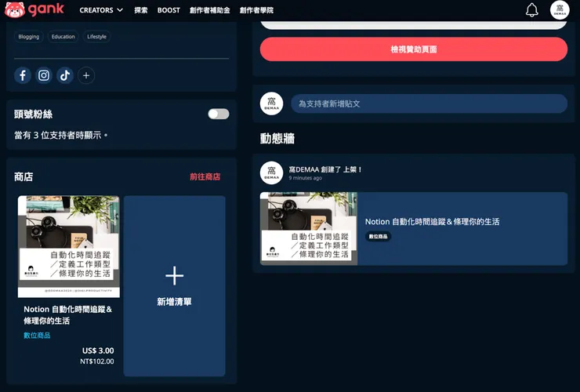The height and width of the screenshot is (392, 580).
Task: Click the 數位商品 badge in the feed post
Action: pyautogui.click(x=378, y=237)
